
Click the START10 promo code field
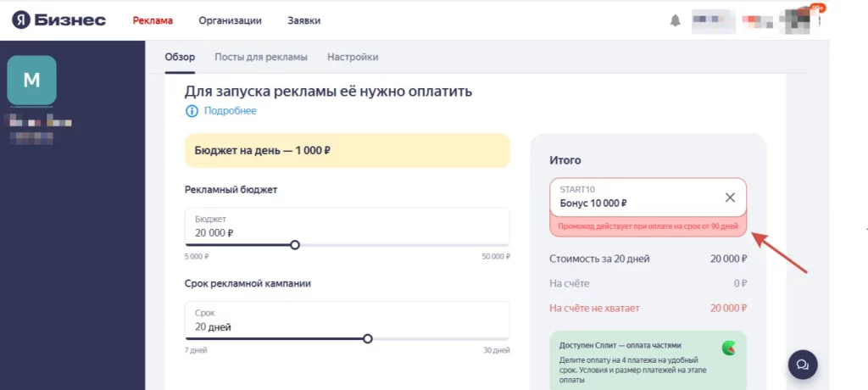648,198
